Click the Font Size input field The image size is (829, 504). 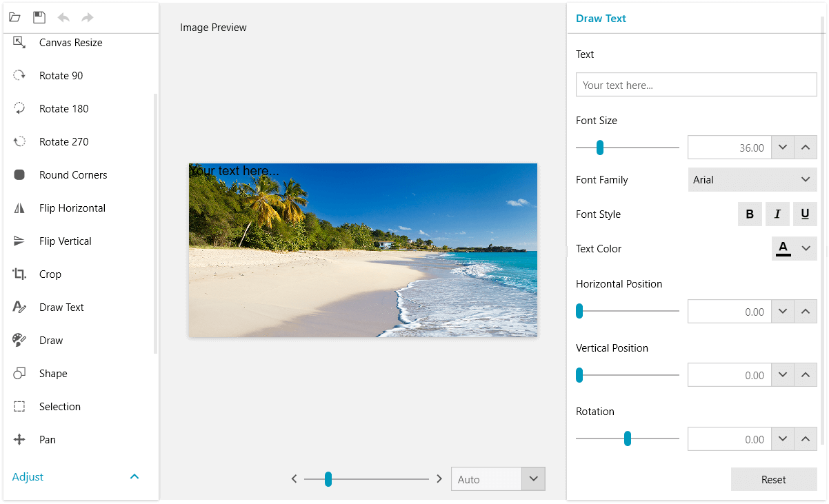730,147
